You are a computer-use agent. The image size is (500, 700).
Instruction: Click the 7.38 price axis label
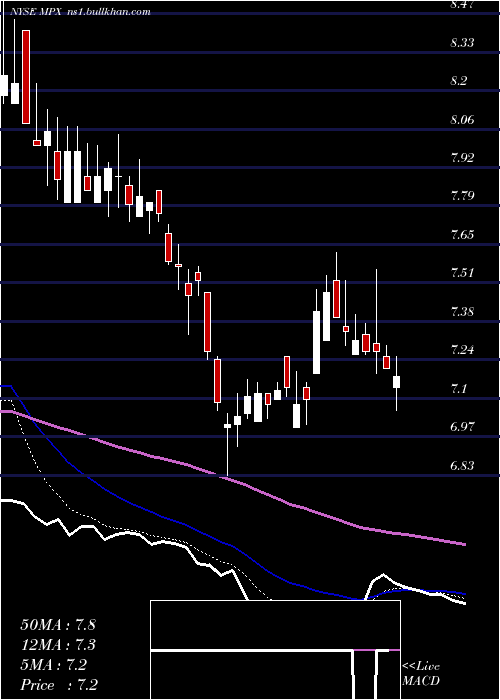click(x=462, y=311)
